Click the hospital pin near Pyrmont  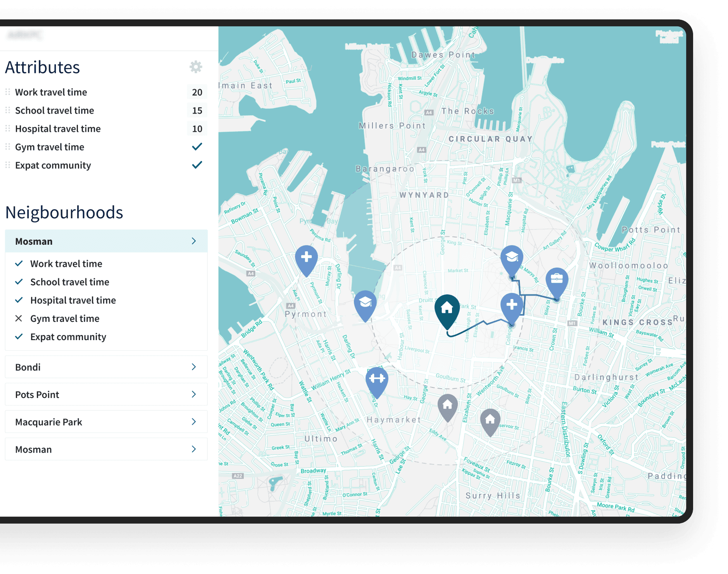click(306, 260)
